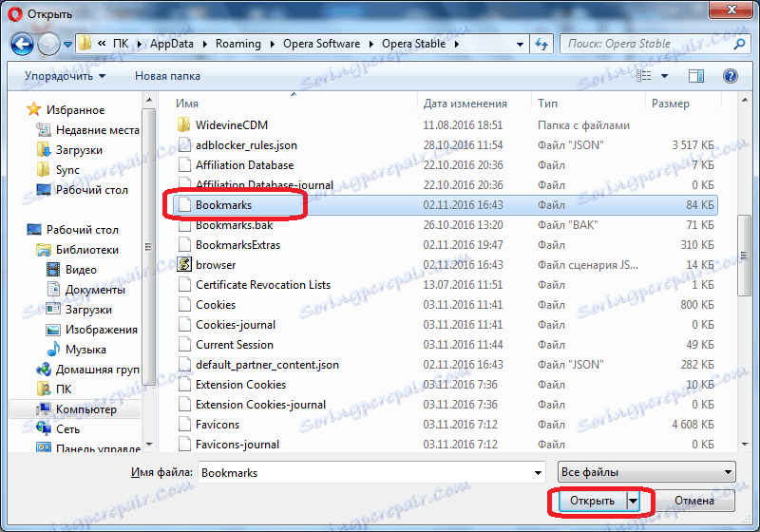The image size is (760, 532).
Task: Click the Открыть button
Action: [592, 501]
